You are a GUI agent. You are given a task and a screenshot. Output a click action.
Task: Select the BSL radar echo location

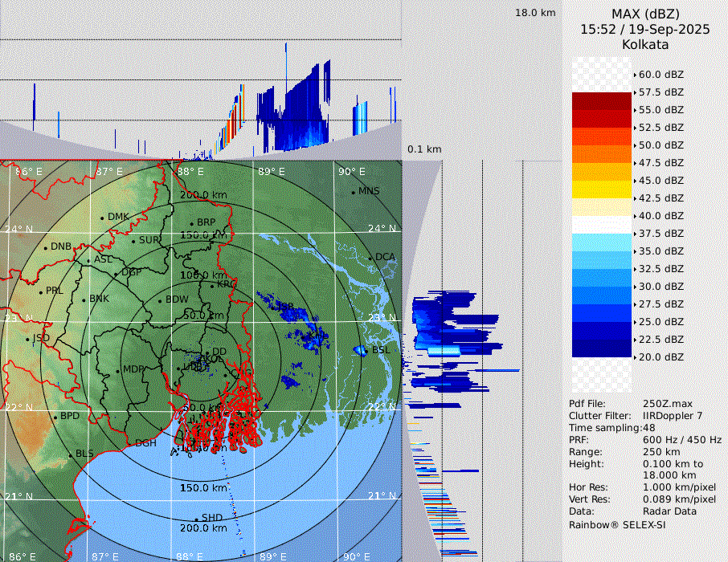click(359, 351)
